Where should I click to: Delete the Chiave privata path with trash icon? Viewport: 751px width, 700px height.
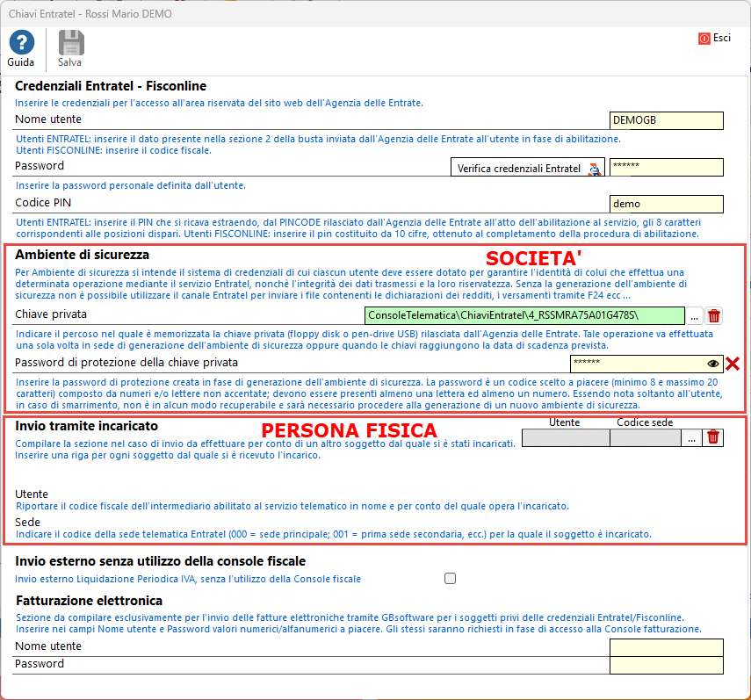(713, 316)
